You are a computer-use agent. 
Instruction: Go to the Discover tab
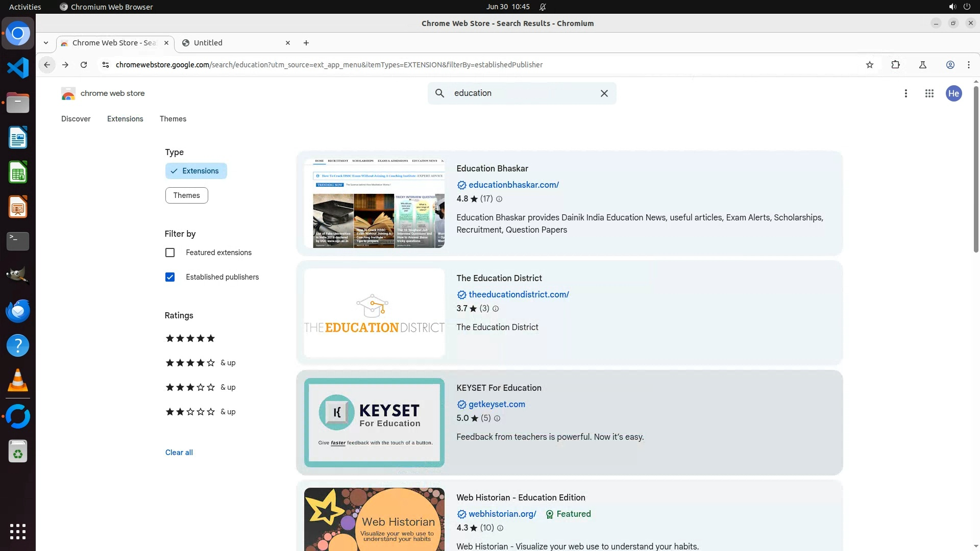76,119
